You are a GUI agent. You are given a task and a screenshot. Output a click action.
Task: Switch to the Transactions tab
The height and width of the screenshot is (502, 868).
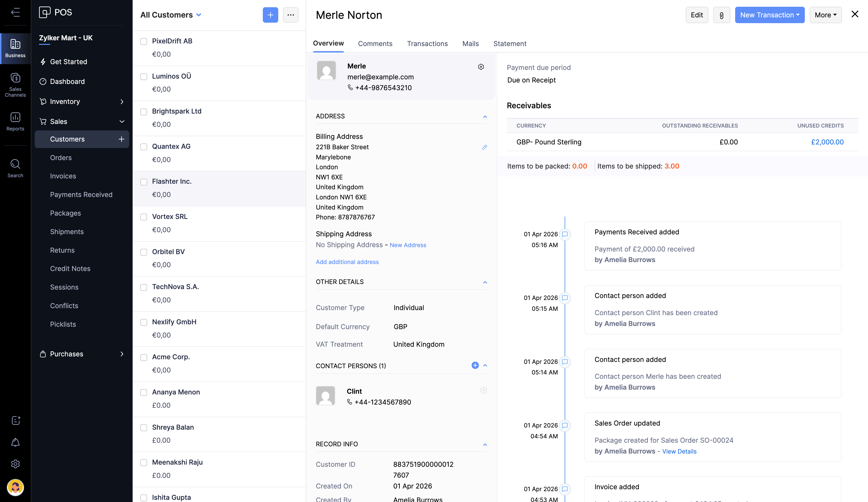(x=427, y=44)
